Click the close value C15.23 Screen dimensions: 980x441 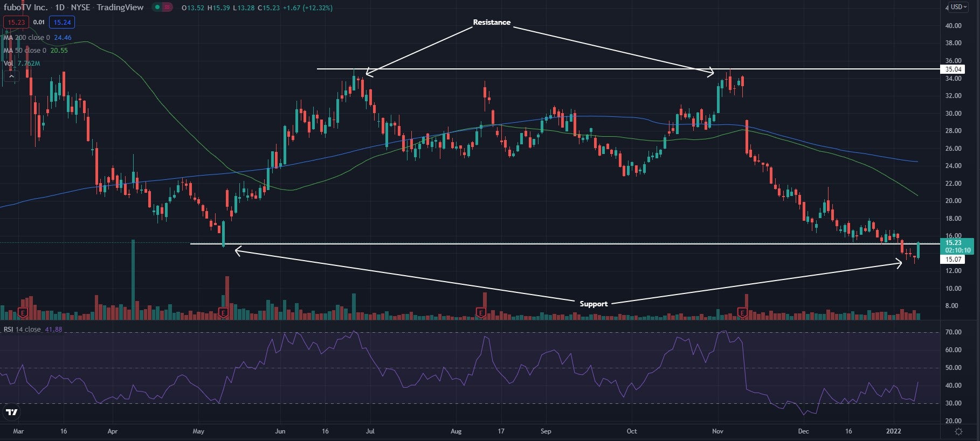[268, 8]
